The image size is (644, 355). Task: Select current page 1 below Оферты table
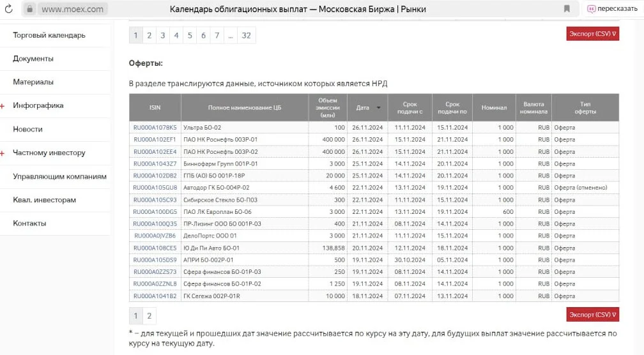(135, 316)
